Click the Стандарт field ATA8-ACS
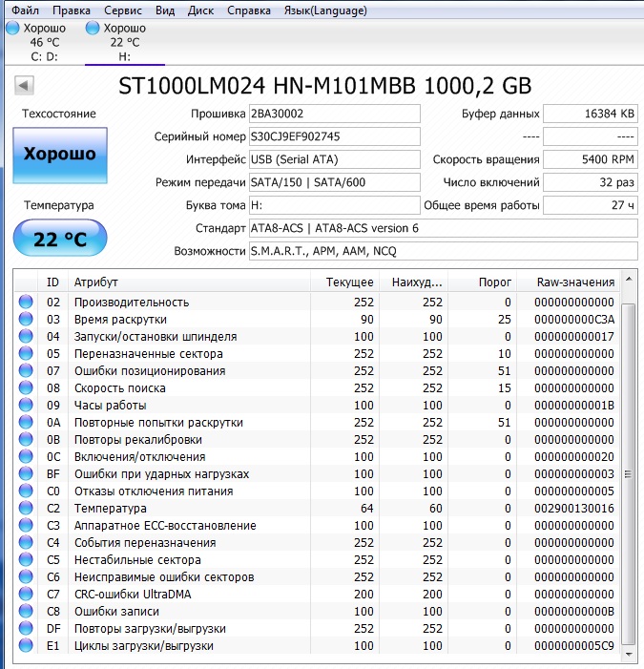The height and width of the screenshot is (669, 644). (443, 228)
